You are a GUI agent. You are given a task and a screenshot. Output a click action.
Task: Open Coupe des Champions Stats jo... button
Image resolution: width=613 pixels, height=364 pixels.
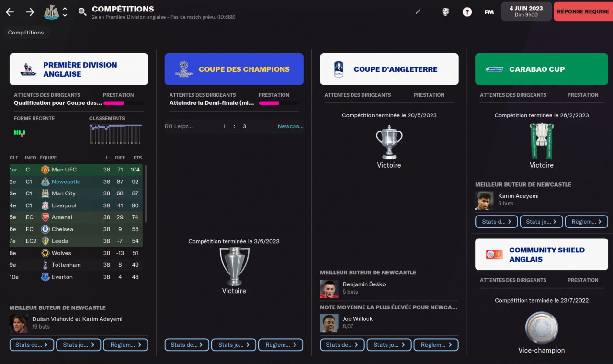(x=233, y=345)
